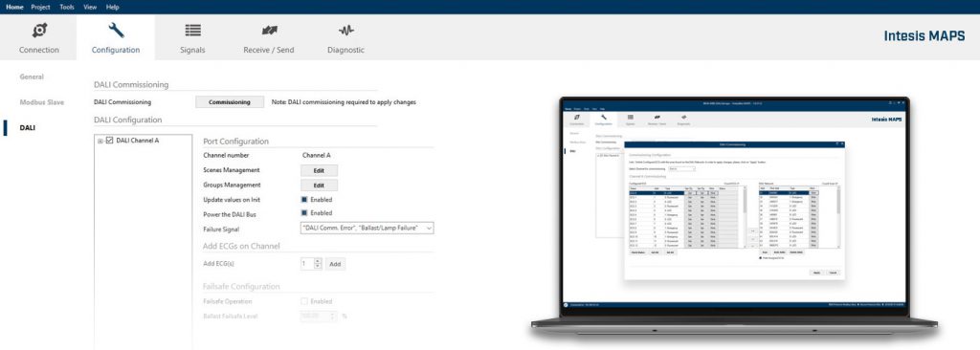Select the Configuration wrench icon
The height and width of the screenshot is (350, 980).
(116, 30)
